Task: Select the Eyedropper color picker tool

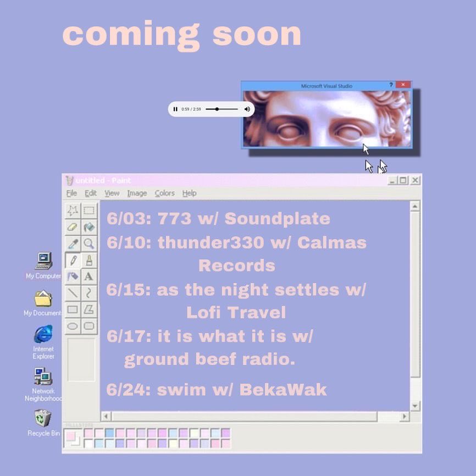Action: 73,243
